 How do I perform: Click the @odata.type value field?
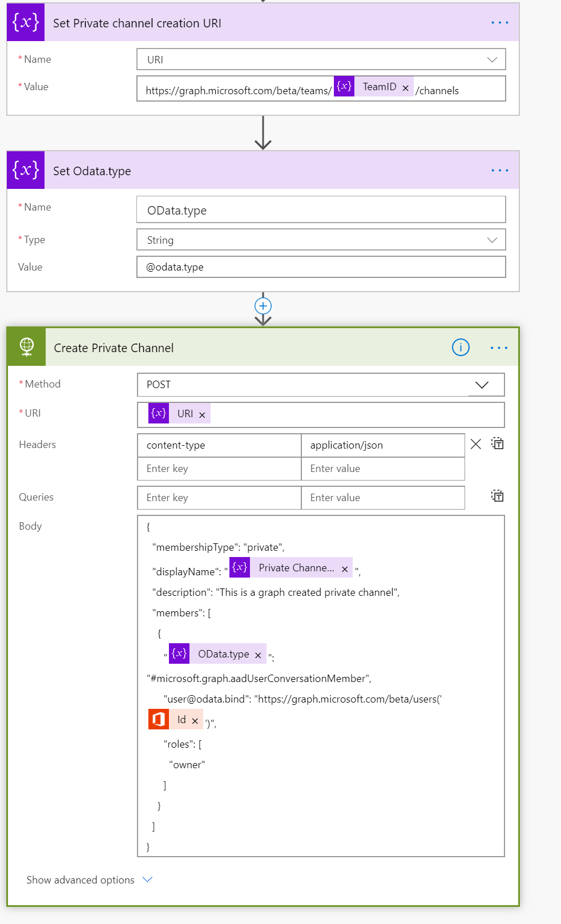click(x=321, y=267)
